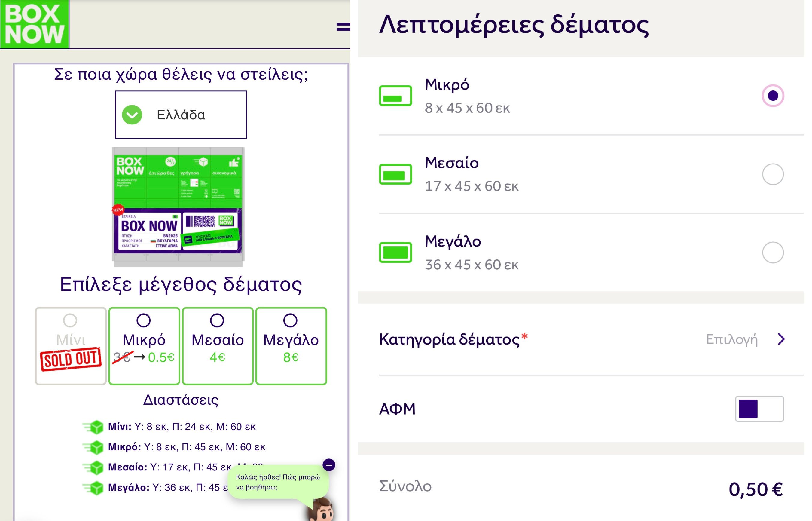This screenshot has height=521, width=812.
Task: Click the Μίνι: Υ: 8 εκ dimensions line
Action: (182, 427)
